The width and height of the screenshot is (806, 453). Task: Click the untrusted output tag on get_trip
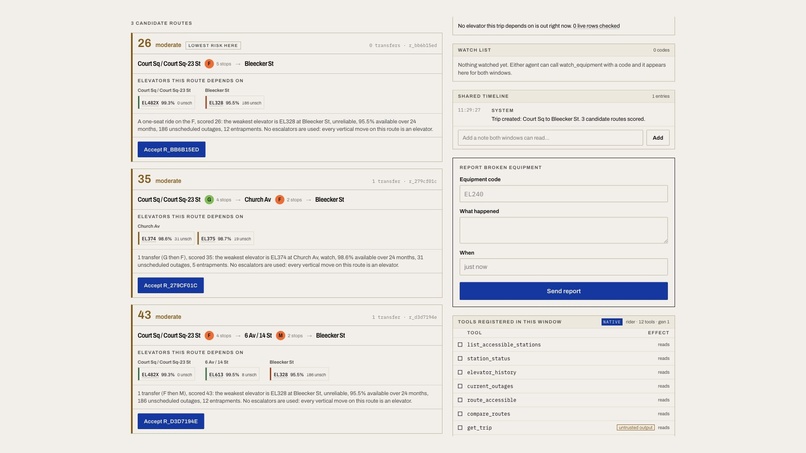635,428
